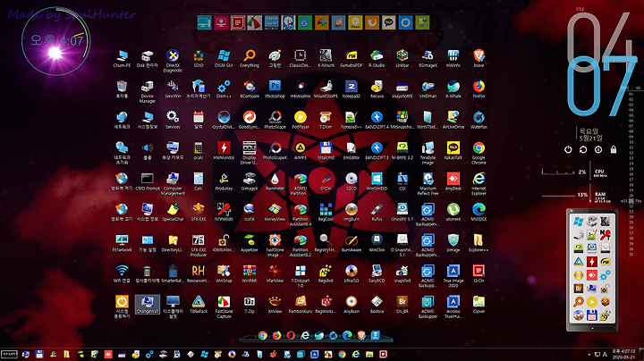The width and height of the screenshot is (644, 361).
Task: Click the power icon in clock widget
Action: point(568,150)
